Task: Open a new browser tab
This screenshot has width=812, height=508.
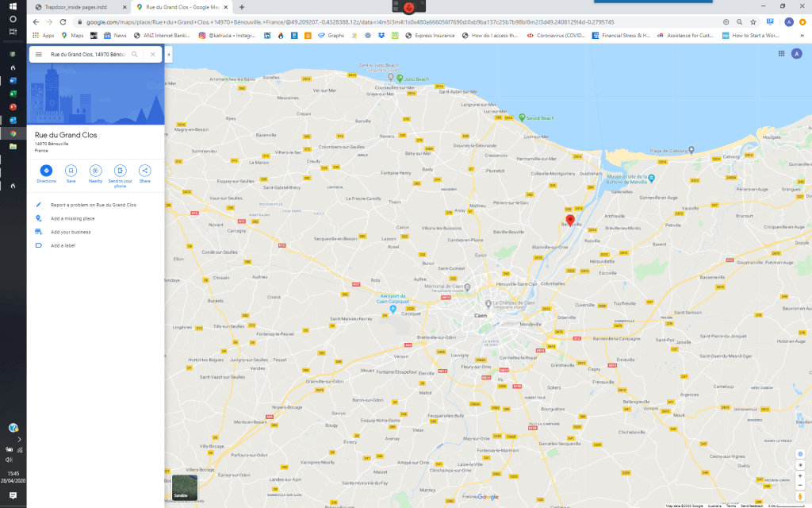Action: [241, 6]
